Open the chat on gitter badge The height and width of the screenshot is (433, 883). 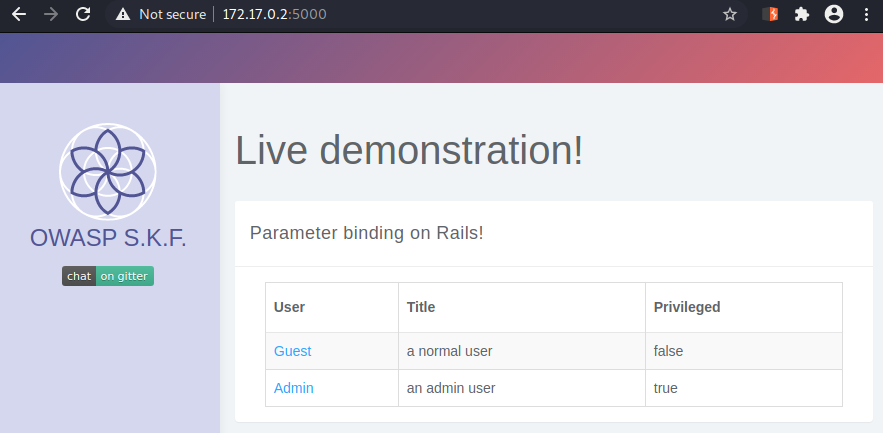tap(108, 276)
